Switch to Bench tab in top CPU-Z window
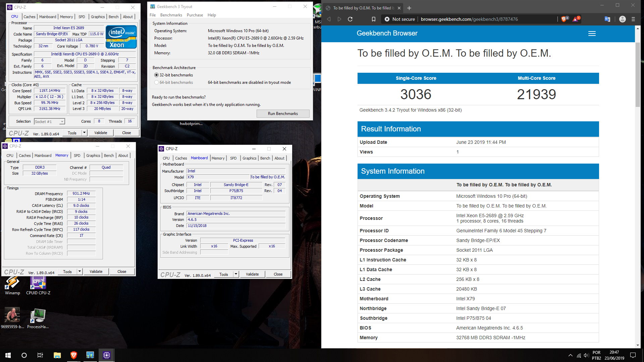The width and height of the screenshot is (644, 362). click(113, 17)
